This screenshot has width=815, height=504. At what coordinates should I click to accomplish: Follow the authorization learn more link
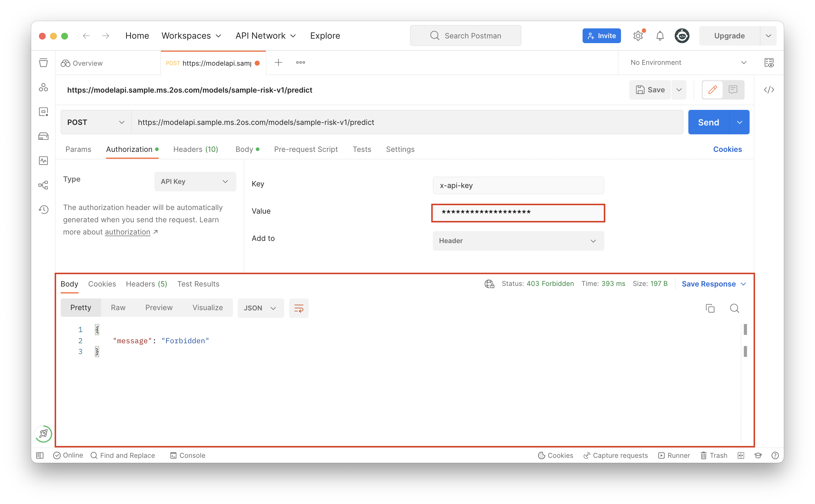click(127, 232)
